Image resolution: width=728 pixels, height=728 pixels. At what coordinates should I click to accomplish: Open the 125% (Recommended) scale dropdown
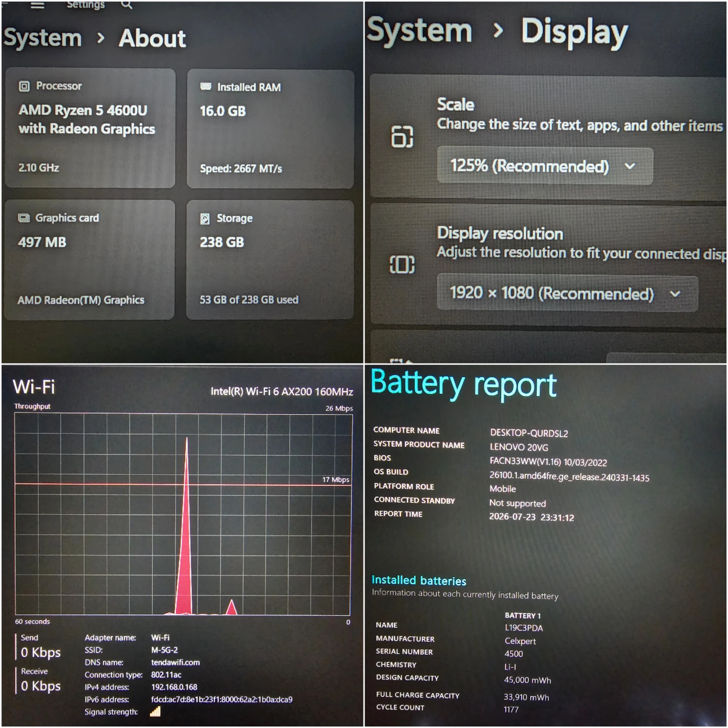tap(545, 166)
